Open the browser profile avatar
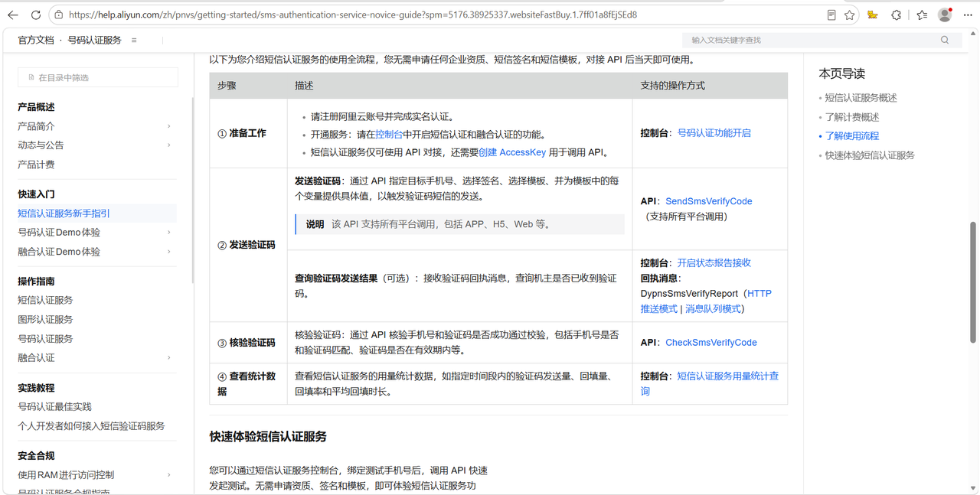The image size is (980, 495). pos(945,15)
